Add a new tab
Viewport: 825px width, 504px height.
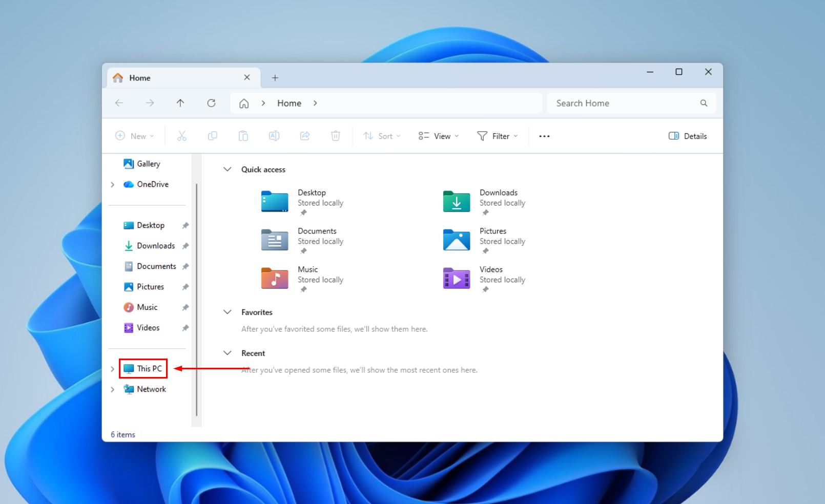[x=275, y=78]
